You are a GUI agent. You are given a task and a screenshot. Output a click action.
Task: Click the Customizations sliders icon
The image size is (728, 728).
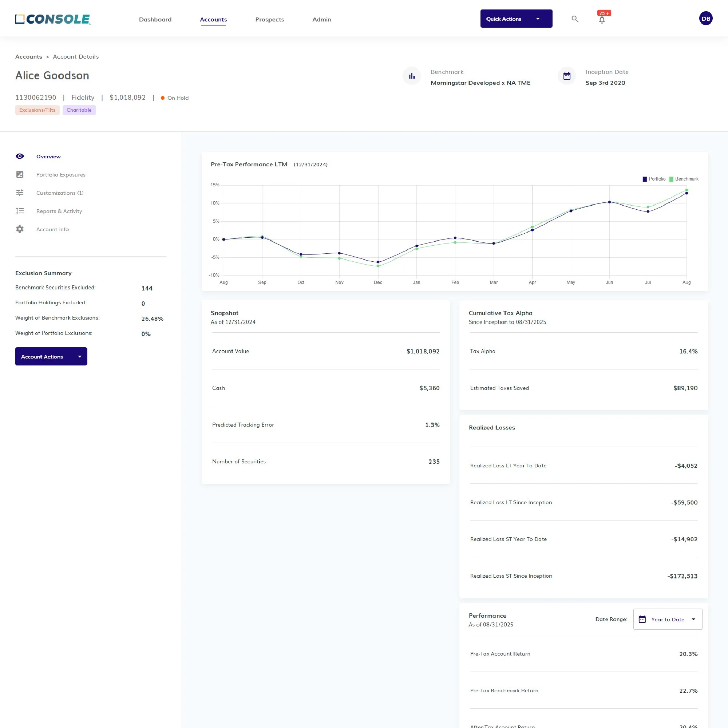[x=20, y=193]
